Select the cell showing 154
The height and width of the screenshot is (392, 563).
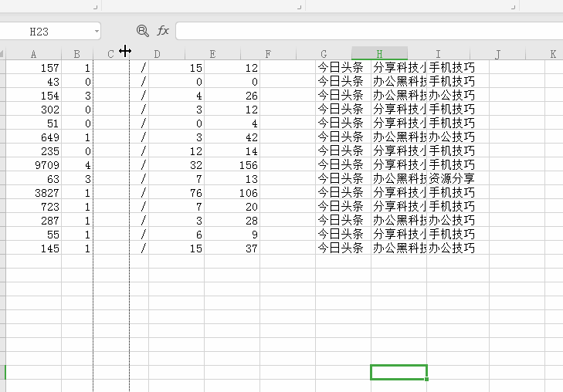point(33,96)
